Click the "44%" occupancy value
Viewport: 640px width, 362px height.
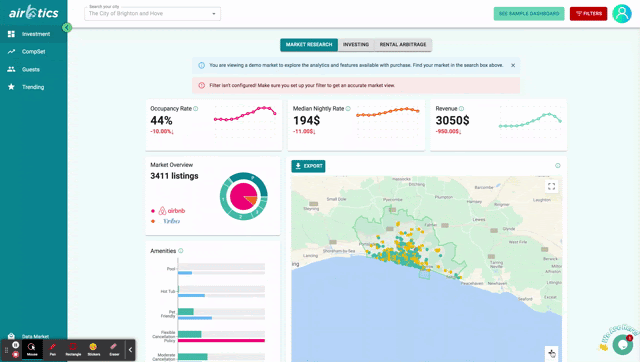point(161,120)
